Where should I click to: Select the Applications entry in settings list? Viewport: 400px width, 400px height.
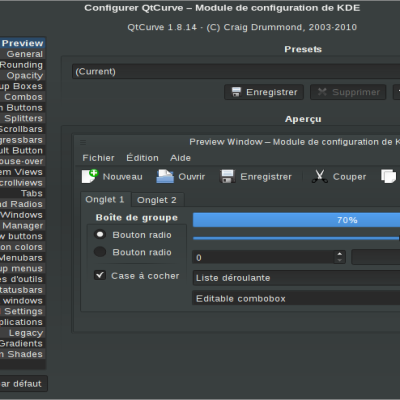point(22,322)
